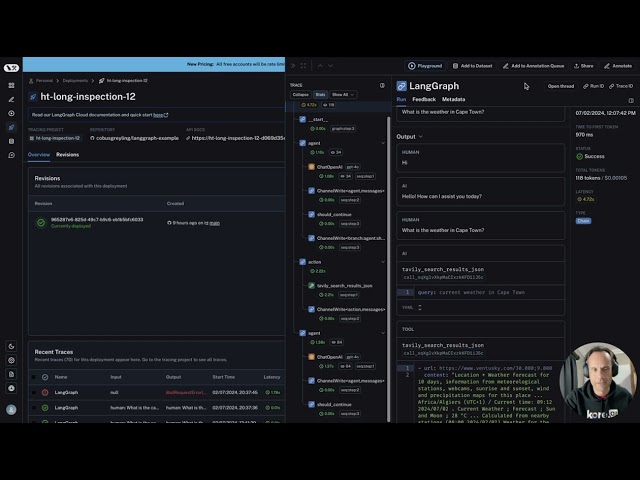The width and height of the screenshot is (640, 480).
Task: Tick the checkbox of the 20:37:36 LangGraph row
Action: coord(34,408)
